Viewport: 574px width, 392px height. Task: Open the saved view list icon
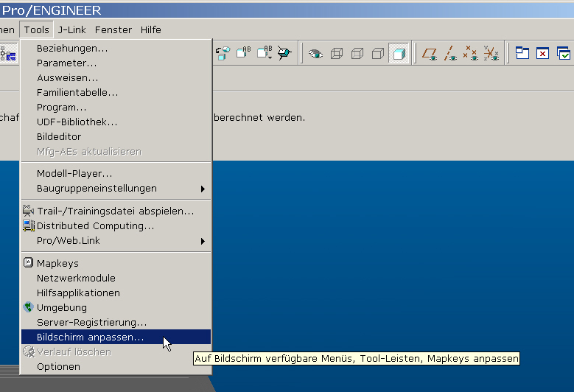click(x=243, y=54)
